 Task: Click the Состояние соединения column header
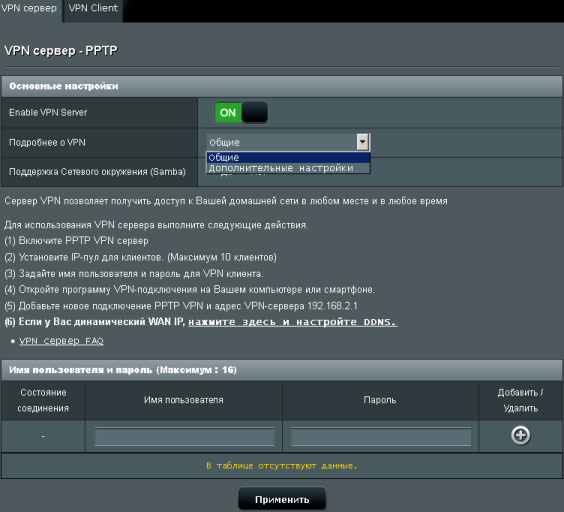pyautogui.click(x=43, y=400)
